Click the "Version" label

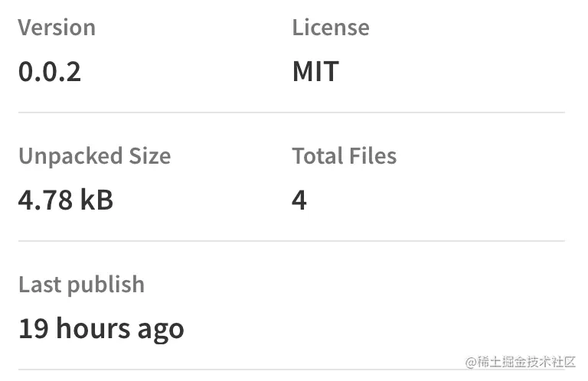tap(57, 28)
